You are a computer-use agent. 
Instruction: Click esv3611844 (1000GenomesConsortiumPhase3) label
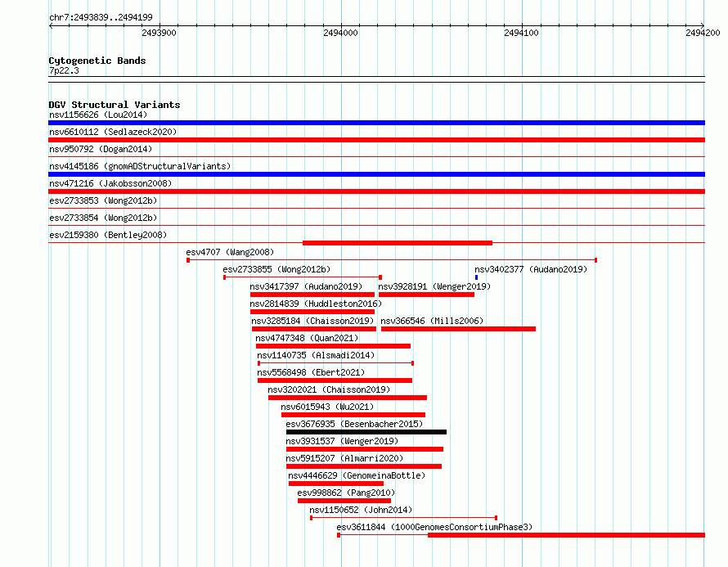(434, 527)
